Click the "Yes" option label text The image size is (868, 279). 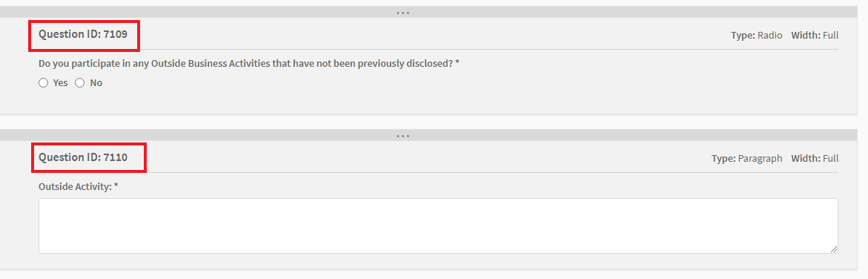click(60, 82)
